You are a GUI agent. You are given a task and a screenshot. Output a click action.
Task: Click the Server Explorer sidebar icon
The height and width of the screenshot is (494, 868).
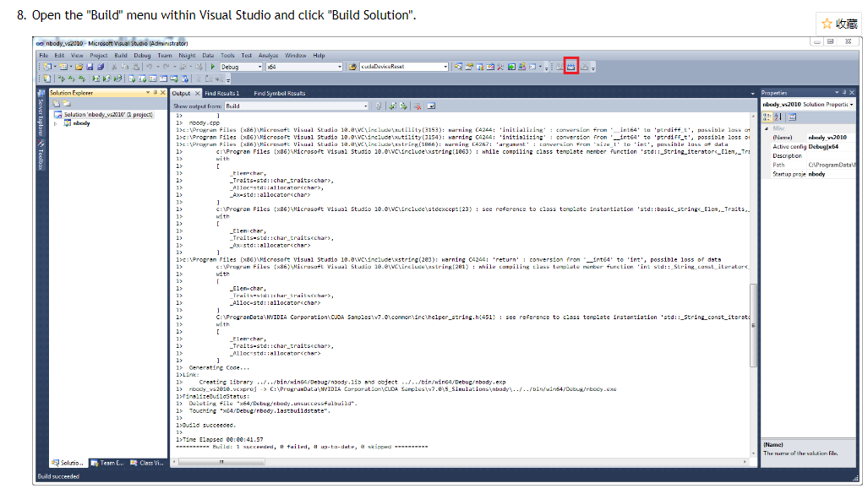click(x=41, y=93)
